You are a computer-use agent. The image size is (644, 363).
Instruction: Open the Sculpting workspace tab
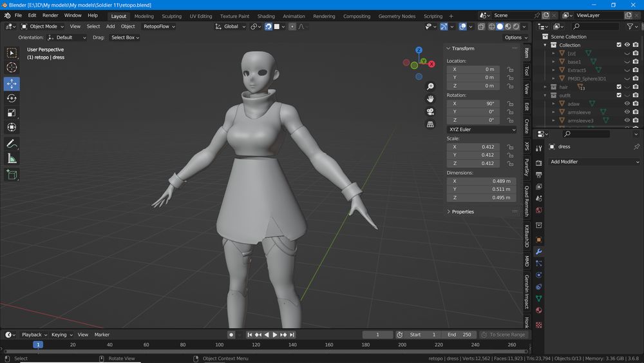click(171, 16)
